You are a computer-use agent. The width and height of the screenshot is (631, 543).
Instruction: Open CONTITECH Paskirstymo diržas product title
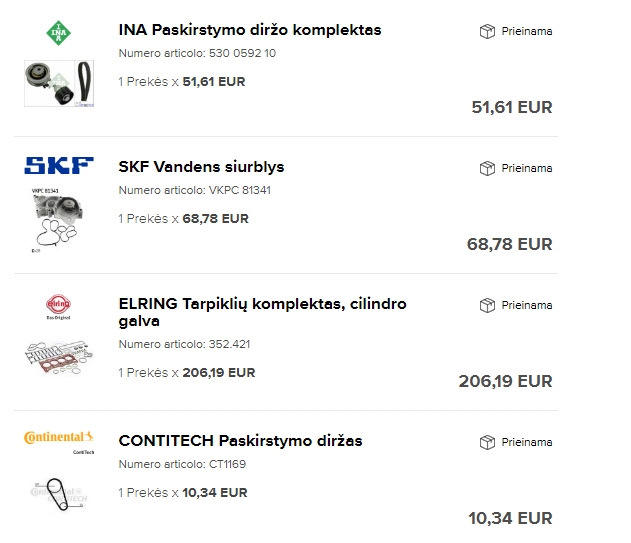[240, 441]
